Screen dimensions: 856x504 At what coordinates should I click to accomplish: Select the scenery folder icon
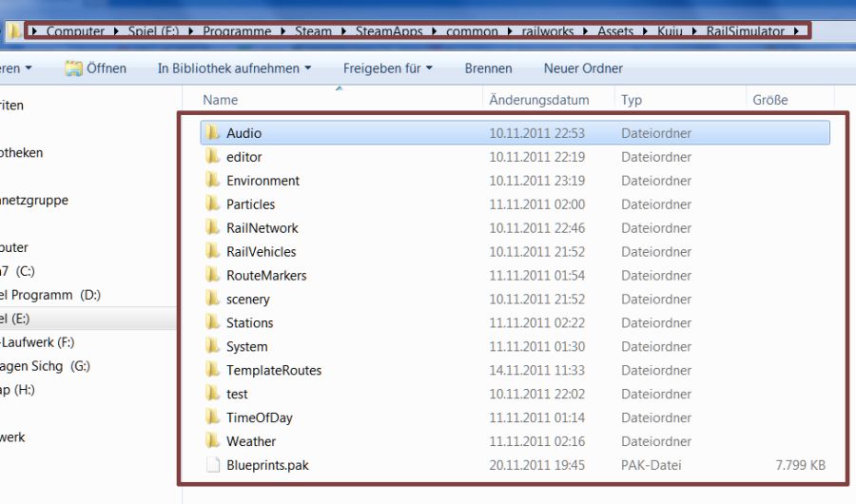tap(212, 300)
